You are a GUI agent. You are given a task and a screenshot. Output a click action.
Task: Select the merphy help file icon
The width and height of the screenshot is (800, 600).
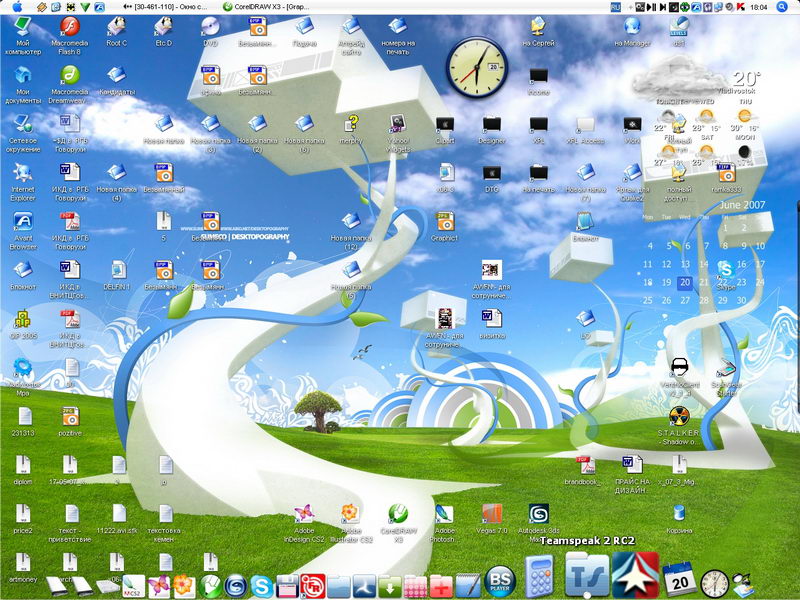[351, 129]
